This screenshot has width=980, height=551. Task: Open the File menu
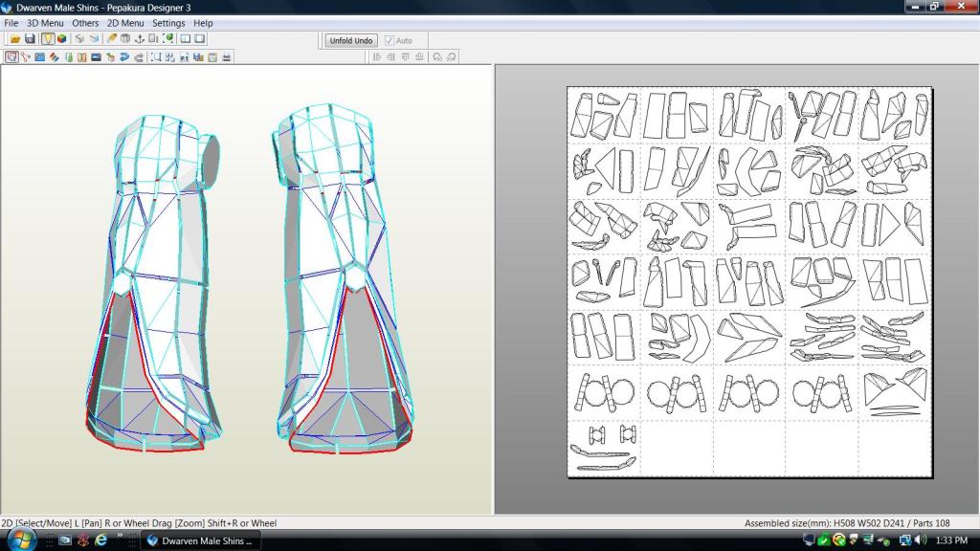[11, 23]
